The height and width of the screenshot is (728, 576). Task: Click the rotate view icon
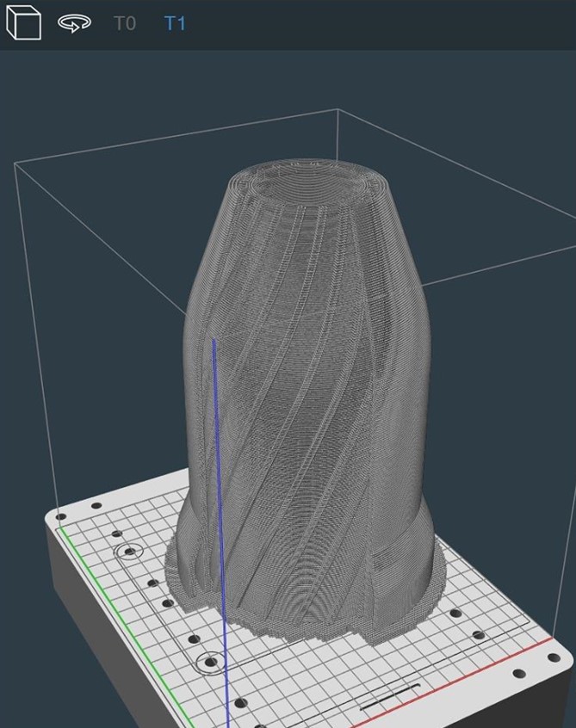(74, 23)
